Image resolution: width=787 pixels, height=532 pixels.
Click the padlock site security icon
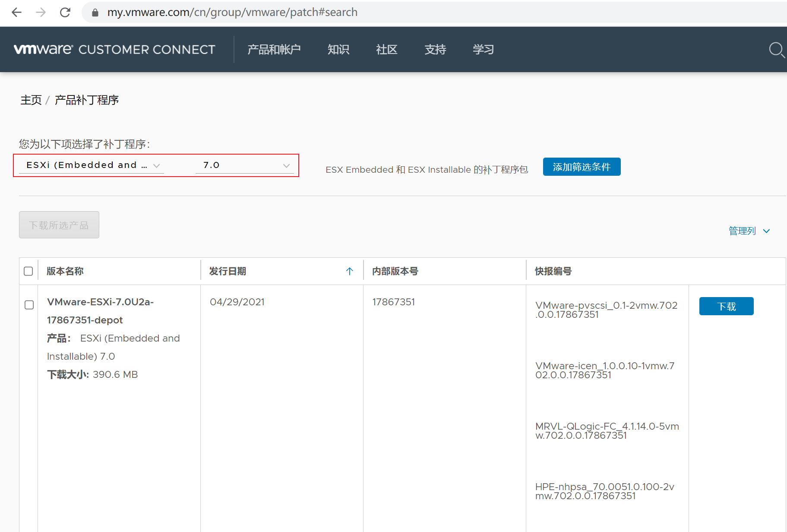click(95, 13)
